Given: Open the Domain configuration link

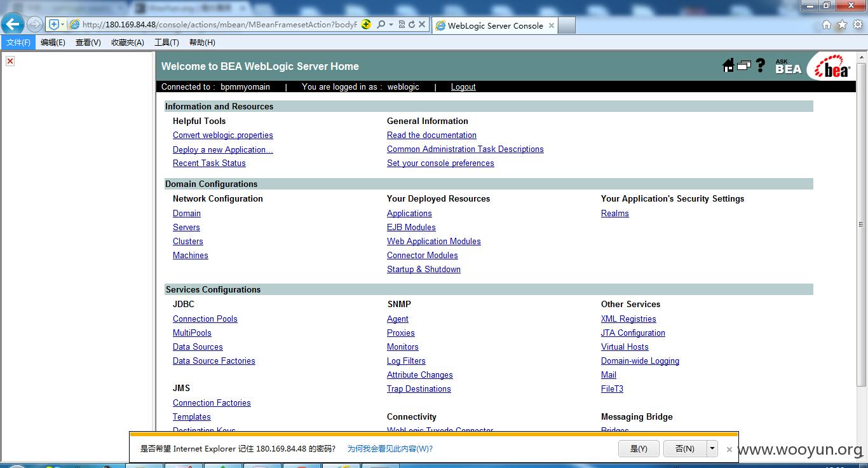Looking at the screenshot, I should click(x=187, y=214).
